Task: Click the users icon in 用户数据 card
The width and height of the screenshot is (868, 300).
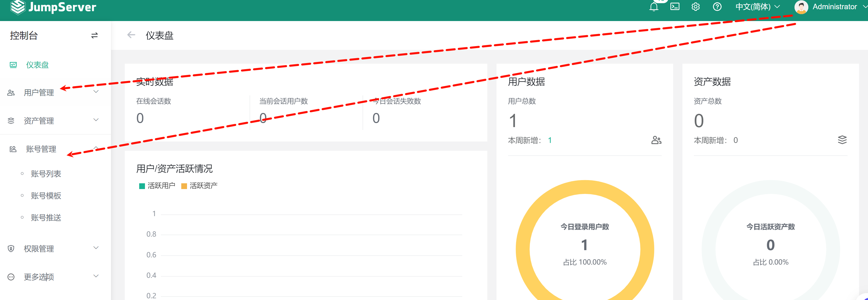Action: pyautogui.click(x=656, y=140)
